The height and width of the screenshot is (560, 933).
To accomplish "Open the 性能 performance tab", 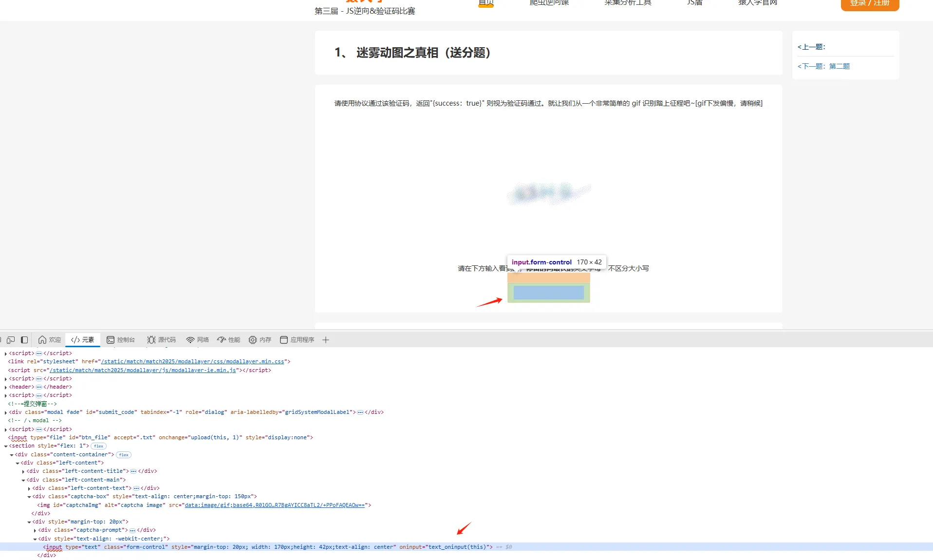I will (229, 340).
